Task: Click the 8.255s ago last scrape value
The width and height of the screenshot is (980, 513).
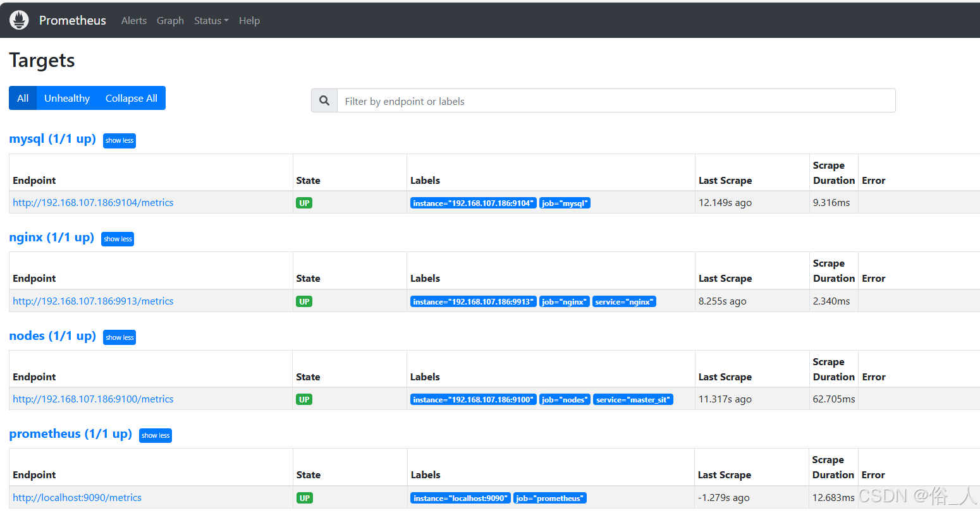Action: pyautogui.click(x=723, y=301)
